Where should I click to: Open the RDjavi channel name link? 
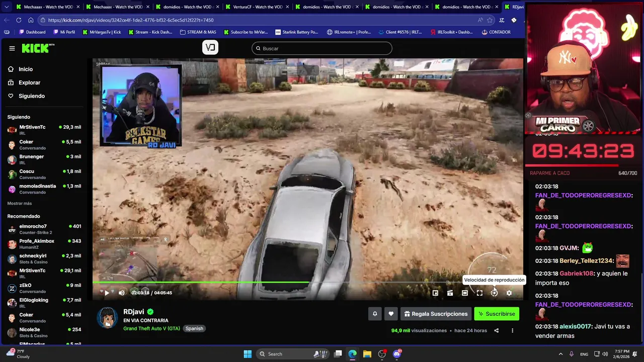tap(134, 312)
